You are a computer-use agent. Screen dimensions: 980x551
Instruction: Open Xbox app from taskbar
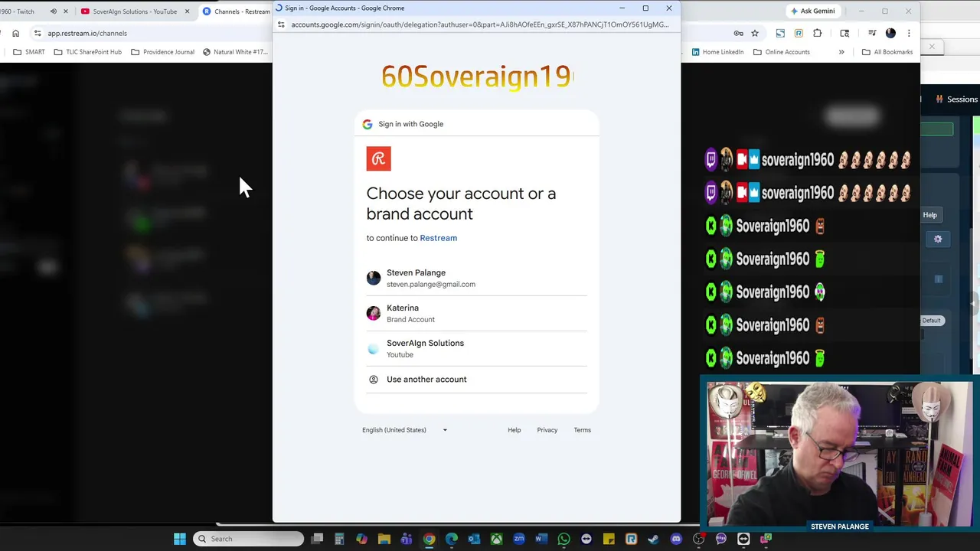click(497, 539)
